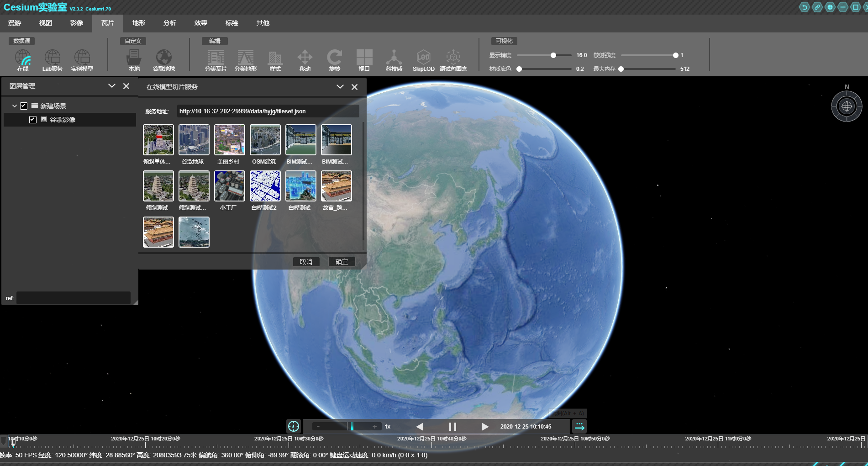The height and width of the screenshot is (466, 868).
Task: Toggle the 谷歌影像 layer checkbox
Action: [33, 120]
